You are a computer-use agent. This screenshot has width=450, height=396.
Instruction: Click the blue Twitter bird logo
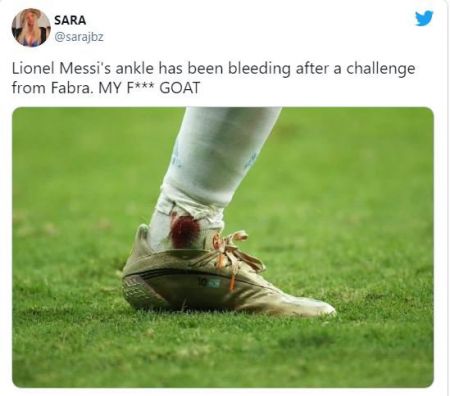[424, 18]
